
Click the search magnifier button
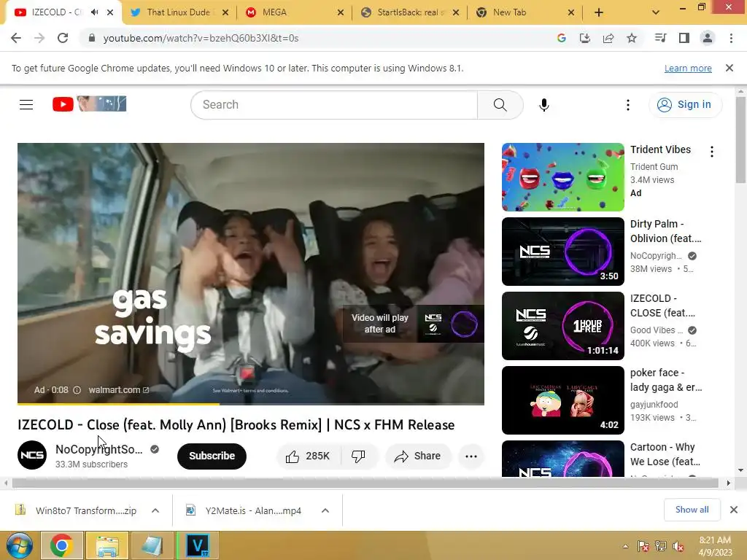pyautogui.click(x=500, y=105)
